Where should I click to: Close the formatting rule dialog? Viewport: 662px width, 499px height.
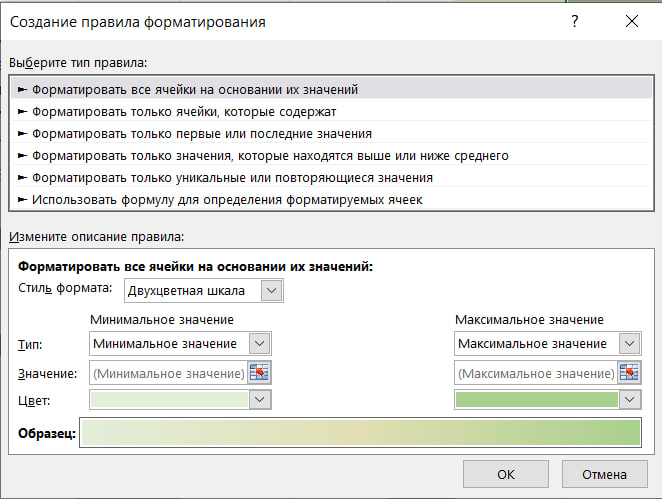coord(630,21)
